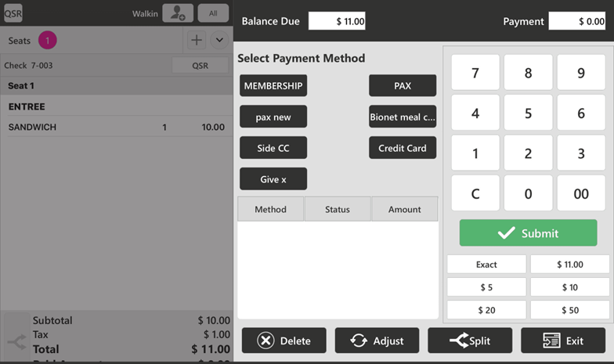Click the Method column header

270,209
